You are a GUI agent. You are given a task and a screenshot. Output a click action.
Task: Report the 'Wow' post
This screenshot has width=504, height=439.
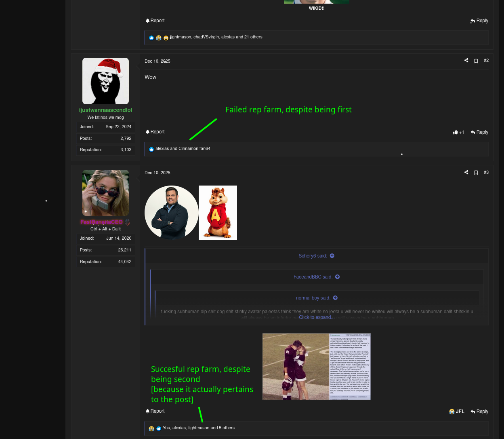(x=155, y=132)
